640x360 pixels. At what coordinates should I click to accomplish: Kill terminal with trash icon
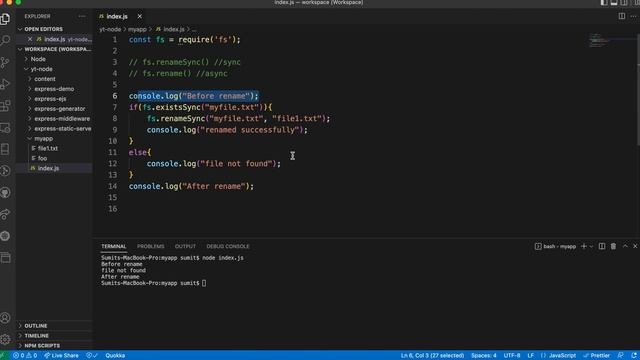pyautogui.click(x=613, y=246)
